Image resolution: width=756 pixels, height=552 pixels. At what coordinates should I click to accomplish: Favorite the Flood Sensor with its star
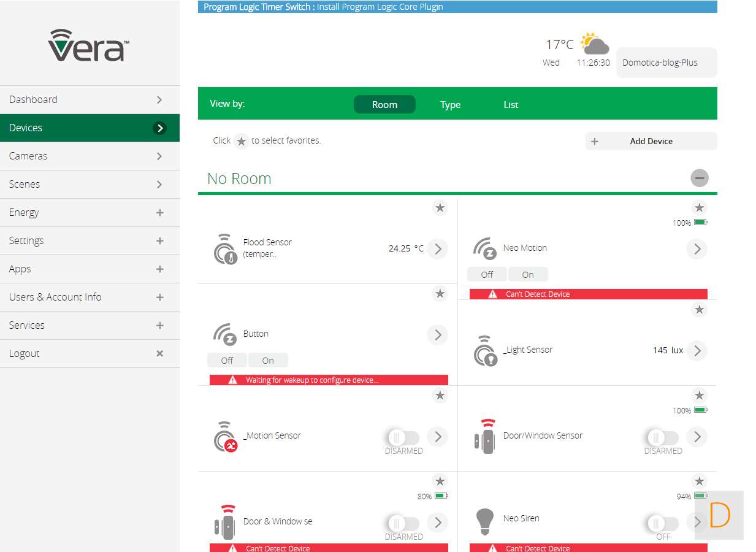(440, 208)
